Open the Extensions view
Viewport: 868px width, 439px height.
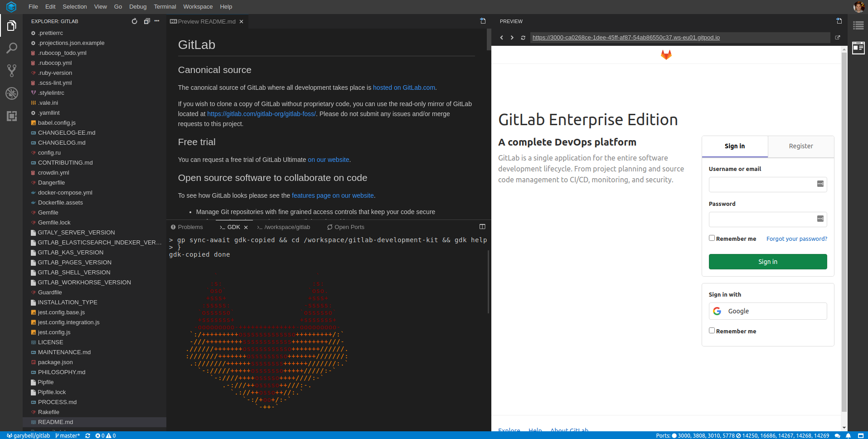point(12,116)
